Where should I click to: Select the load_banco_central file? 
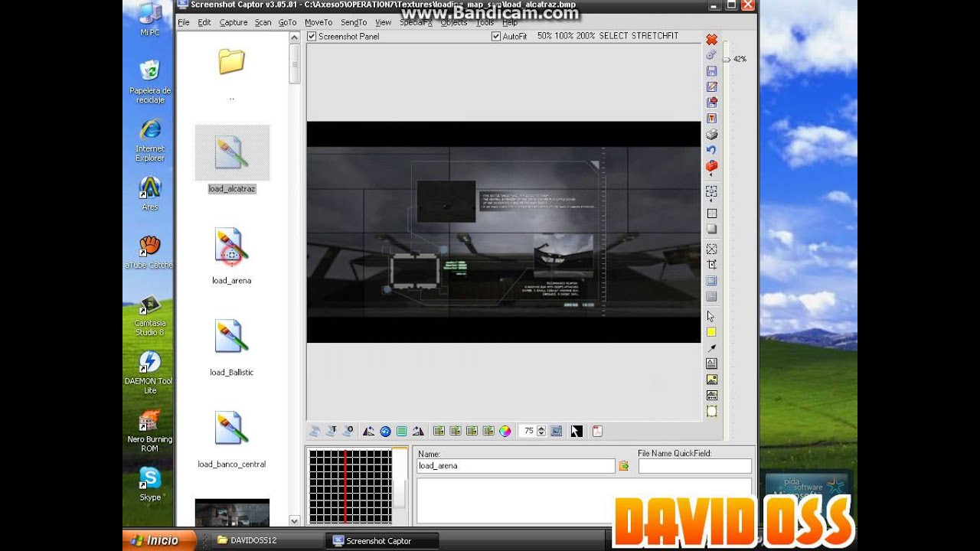tap(231, 440)
